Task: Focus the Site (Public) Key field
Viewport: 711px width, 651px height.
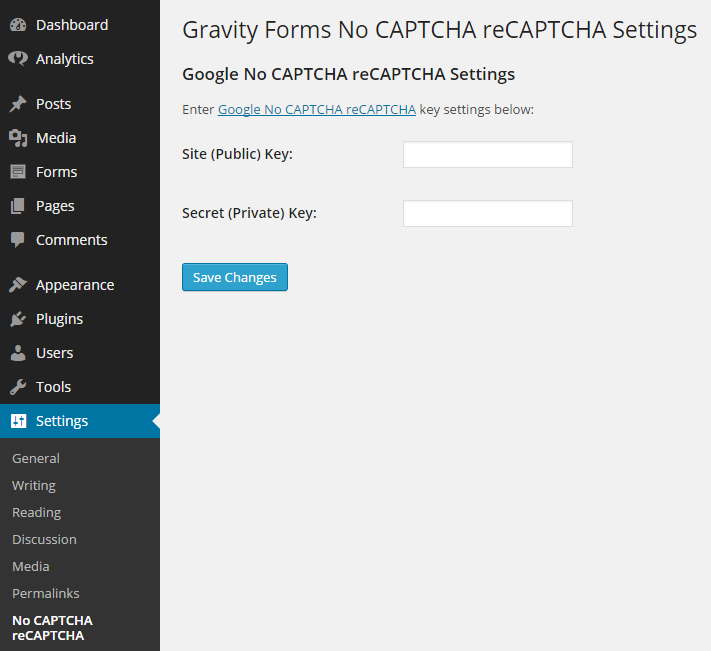Action: coord(487,154)
